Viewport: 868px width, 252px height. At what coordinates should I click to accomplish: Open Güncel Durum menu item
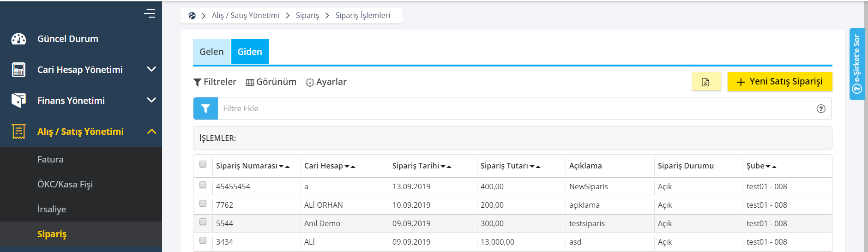coord(68,39)
